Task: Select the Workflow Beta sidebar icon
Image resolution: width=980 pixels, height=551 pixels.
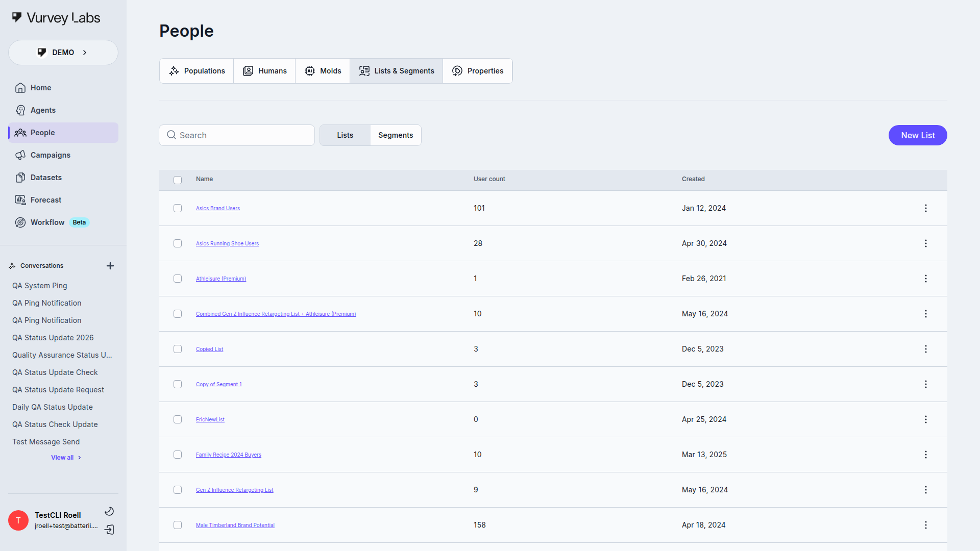Action: (x=20, y=222)
